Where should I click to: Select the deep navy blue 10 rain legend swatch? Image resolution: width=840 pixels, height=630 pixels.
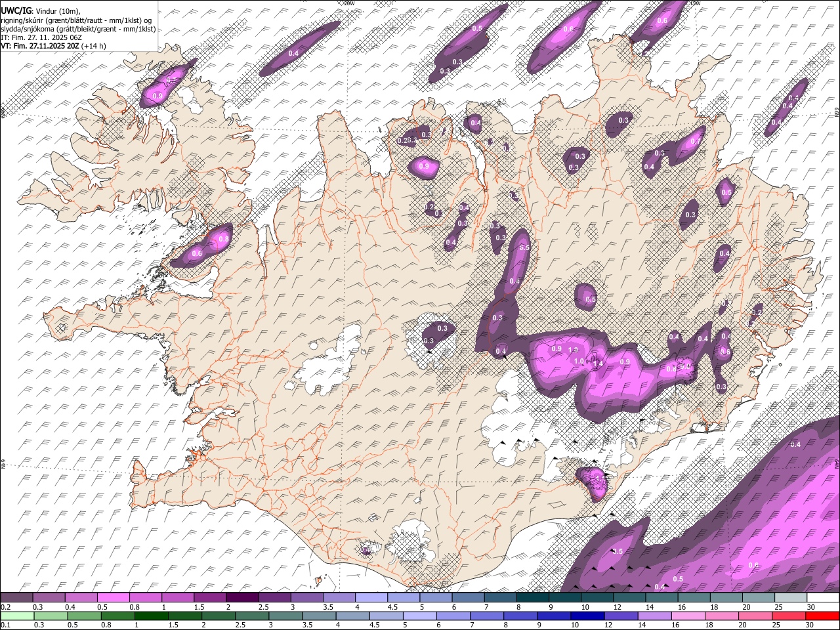587,616
